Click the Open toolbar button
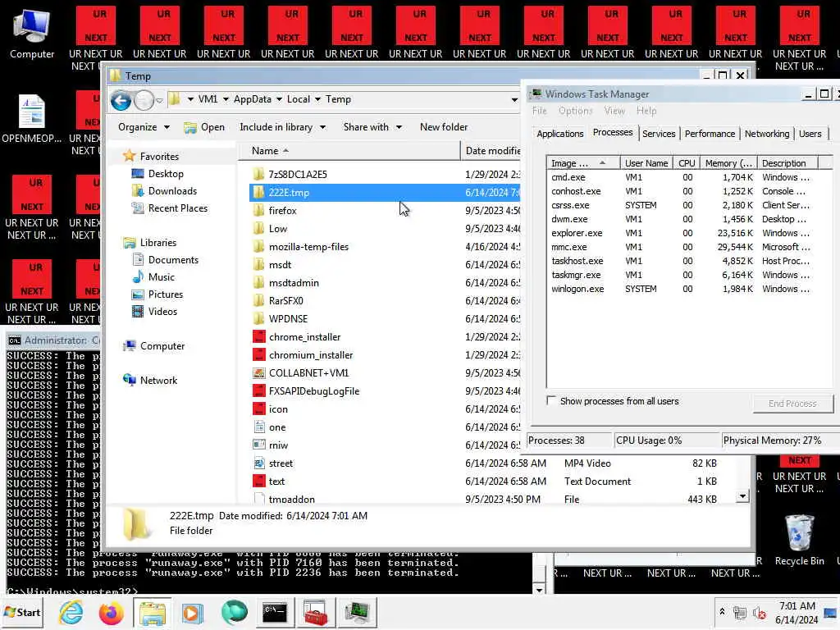840x630 pixels. point(204,127)
